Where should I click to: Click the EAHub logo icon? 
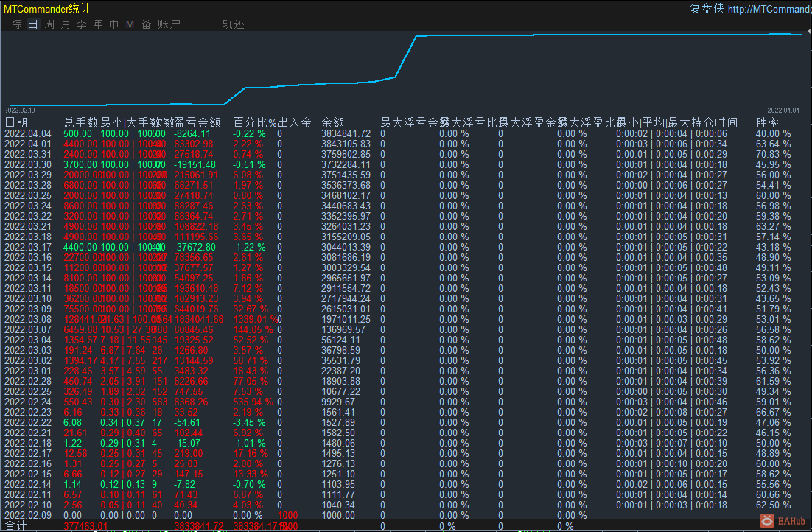click(x=767, y=521)
